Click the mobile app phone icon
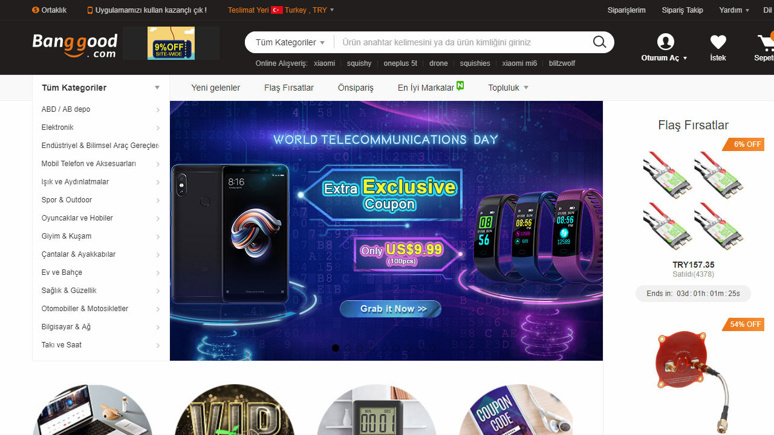This screenshot has height=435, width=774. click(90, 10)
